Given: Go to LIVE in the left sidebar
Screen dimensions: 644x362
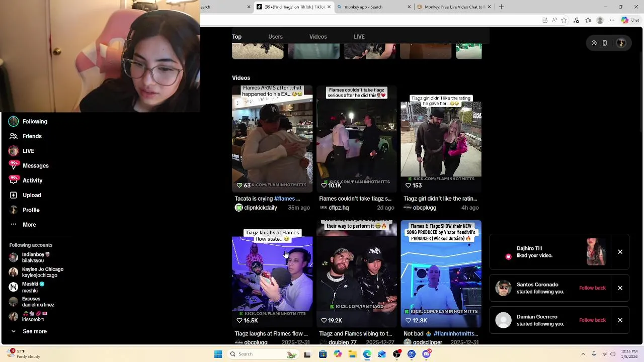Looking at the screenshot, I should point(21,151).
